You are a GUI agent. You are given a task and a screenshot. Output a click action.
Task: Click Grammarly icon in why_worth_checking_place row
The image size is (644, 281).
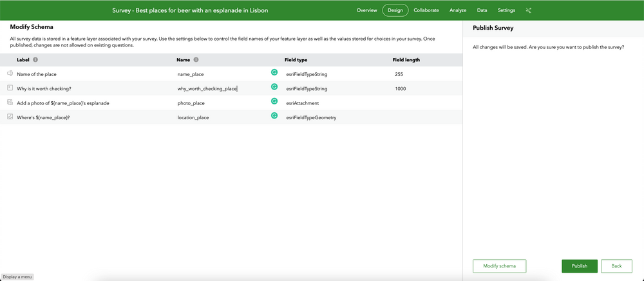tap(274, 88)
